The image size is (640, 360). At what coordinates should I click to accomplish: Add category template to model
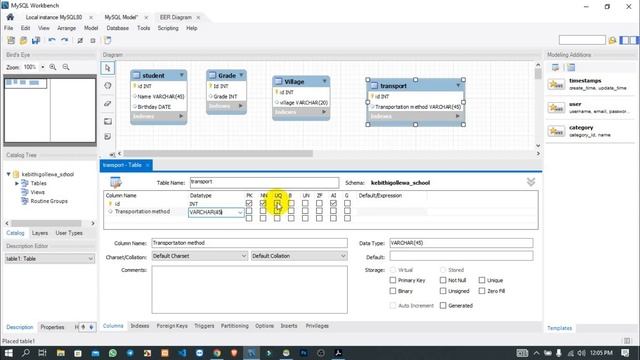589,131
